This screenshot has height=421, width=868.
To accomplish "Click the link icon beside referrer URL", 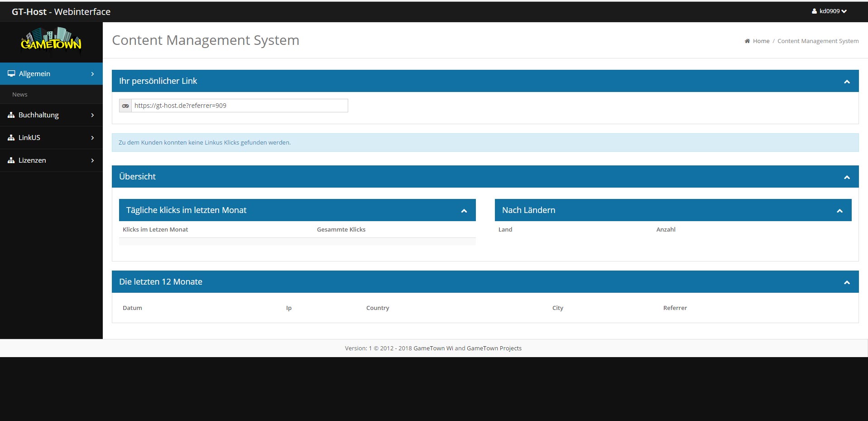I will click(x=125, y=106).
